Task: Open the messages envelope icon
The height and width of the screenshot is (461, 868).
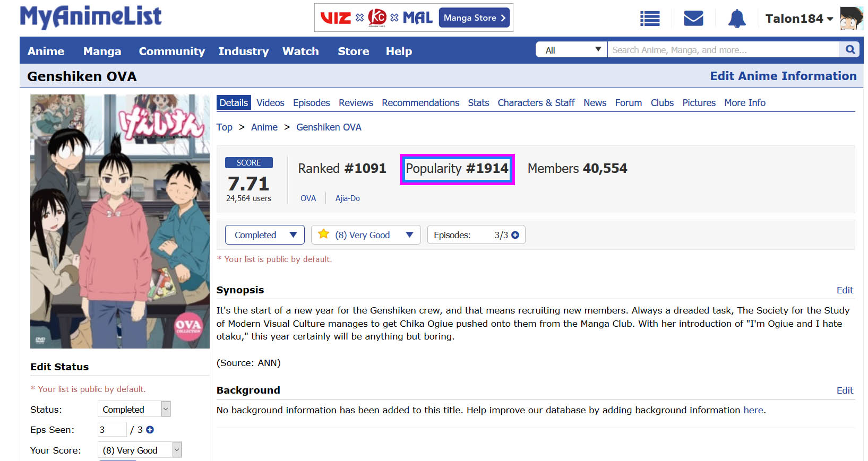Action: point(693,19)
